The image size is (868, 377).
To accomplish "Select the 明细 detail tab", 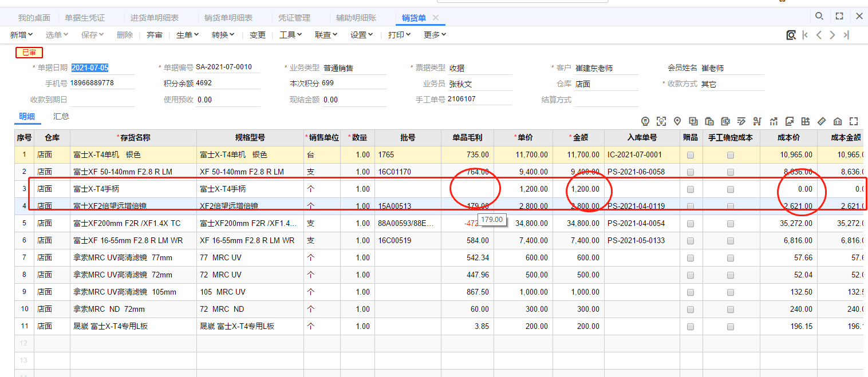I will (27, 117).
